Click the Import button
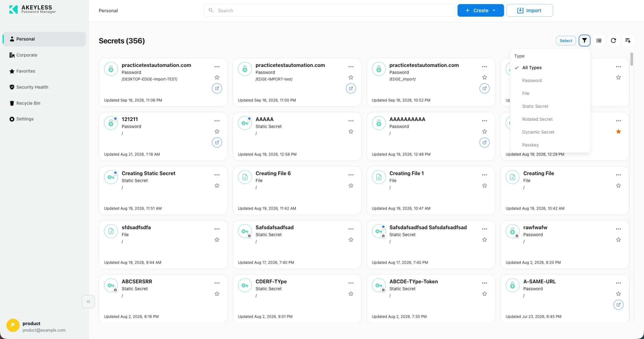 tap(530, 10)
